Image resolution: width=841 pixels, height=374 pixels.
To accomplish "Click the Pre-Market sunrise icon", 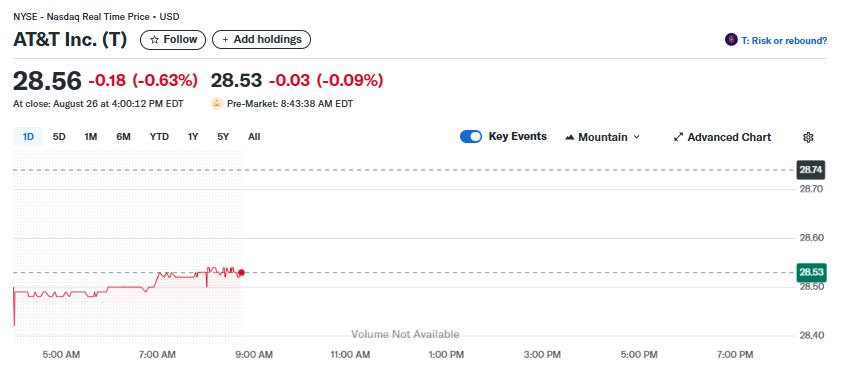I will click(217, 104).
